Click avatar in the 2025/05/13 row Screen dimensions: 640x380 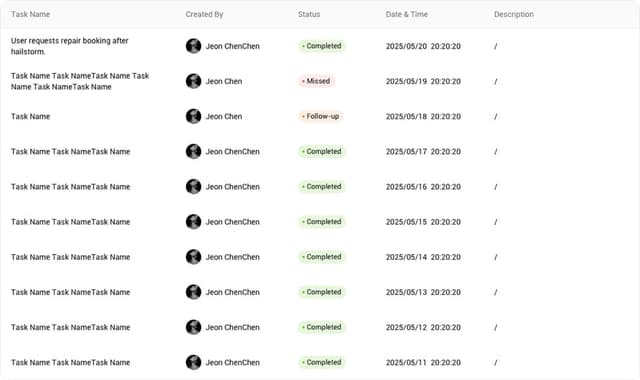click(193, 292)
